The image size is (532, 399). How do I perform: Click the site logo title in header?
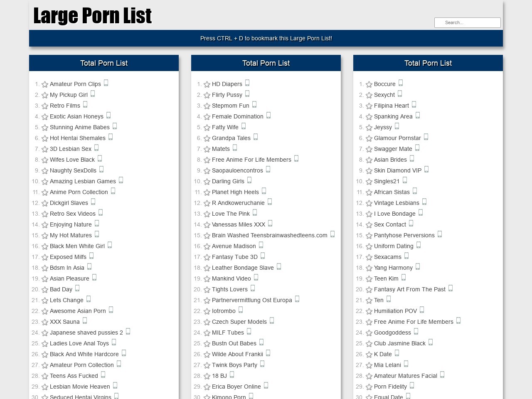pyautogui.click(x=92, y=16)
